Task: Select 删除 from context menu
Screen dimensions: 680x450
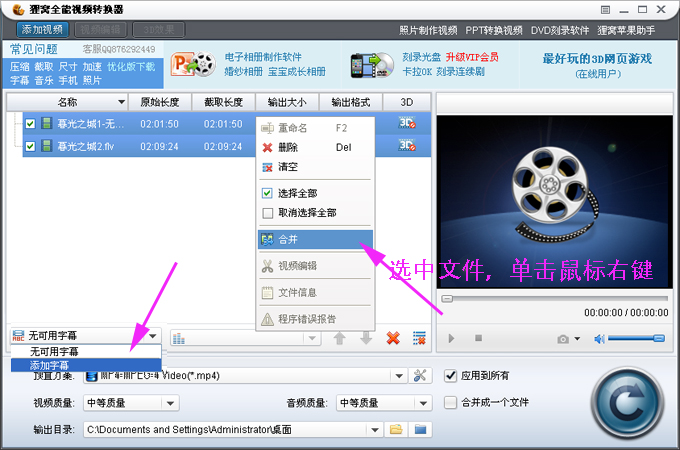Action: click(315, 147)
